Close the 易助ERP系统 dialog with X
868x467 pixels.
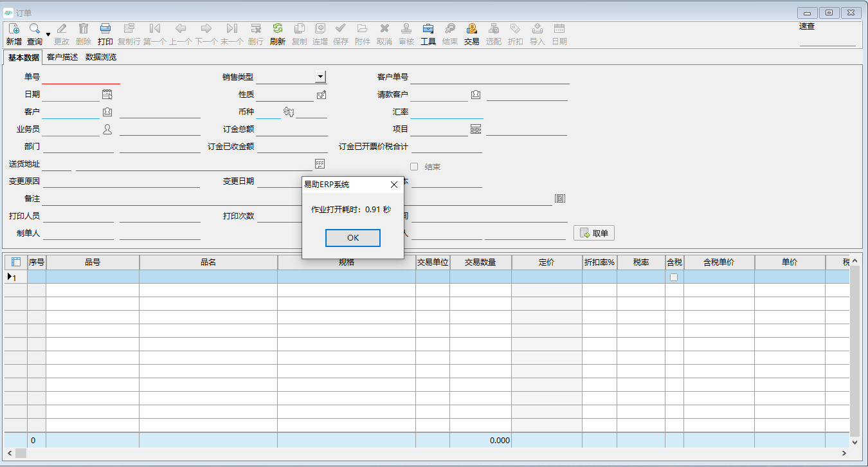pos(394,185)
